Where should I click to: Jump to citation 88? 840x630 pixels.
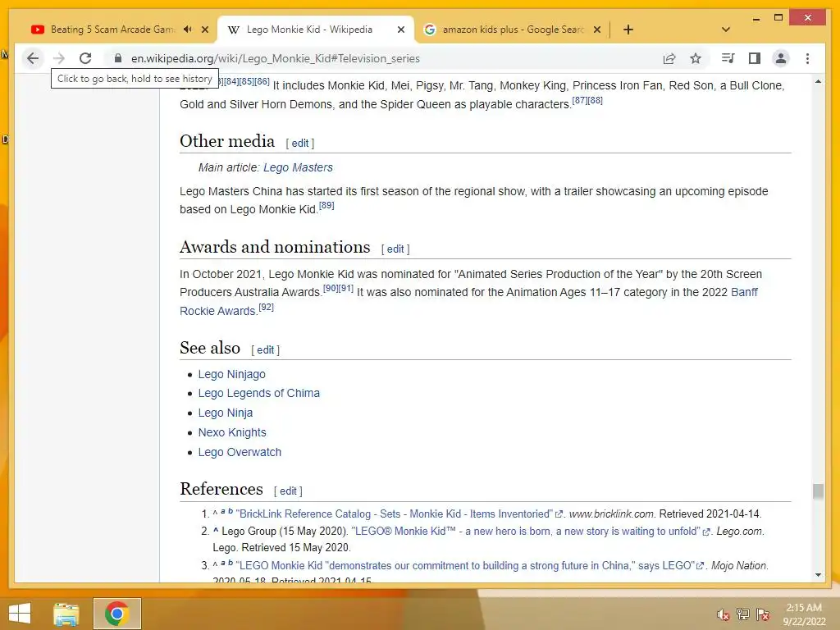coord(596,100)
